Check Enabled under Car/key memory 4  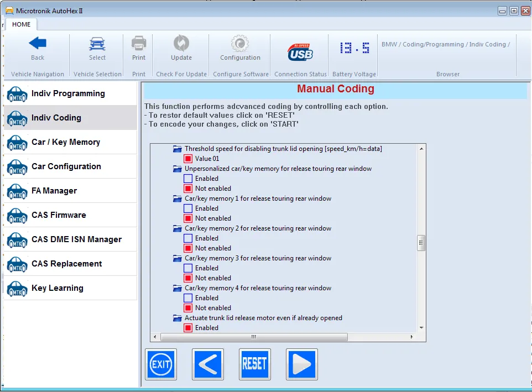tap(188, 297)
